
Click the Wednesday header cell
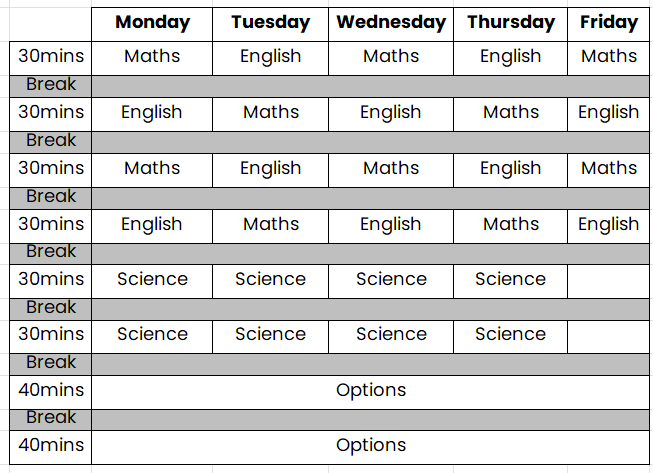coord(391,23)
